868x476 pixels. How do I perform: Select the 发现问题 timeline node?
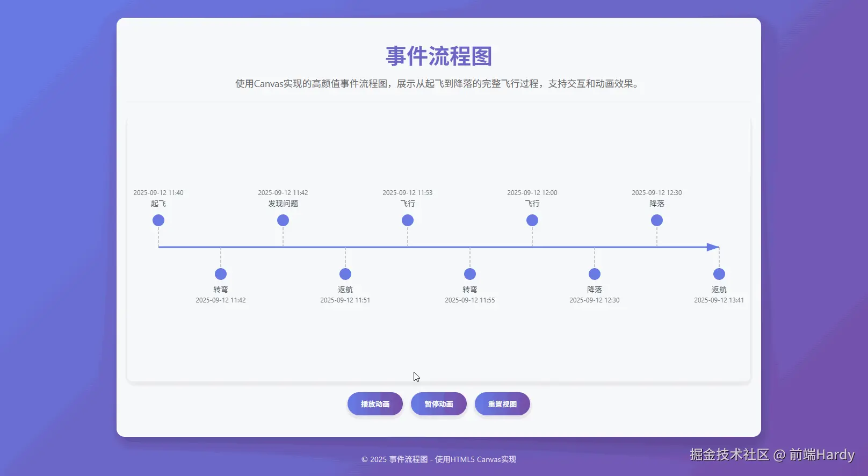point(283,220)
